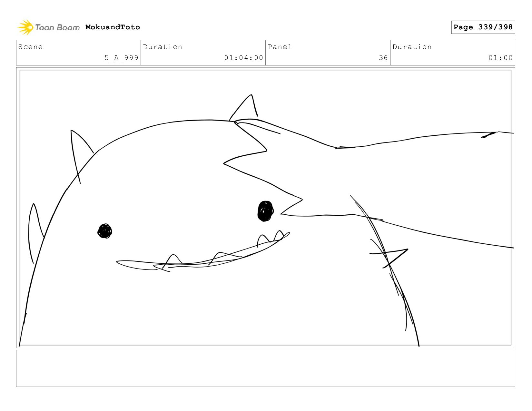Image resolution: width=532 pixels, height=411 pixels.
Task: Click the Duration label beside Scene
Action: click(x=163, y=47)
